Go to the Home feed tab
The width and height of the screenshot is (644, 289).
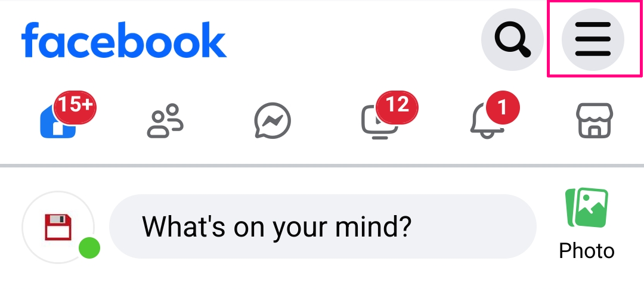58,121
